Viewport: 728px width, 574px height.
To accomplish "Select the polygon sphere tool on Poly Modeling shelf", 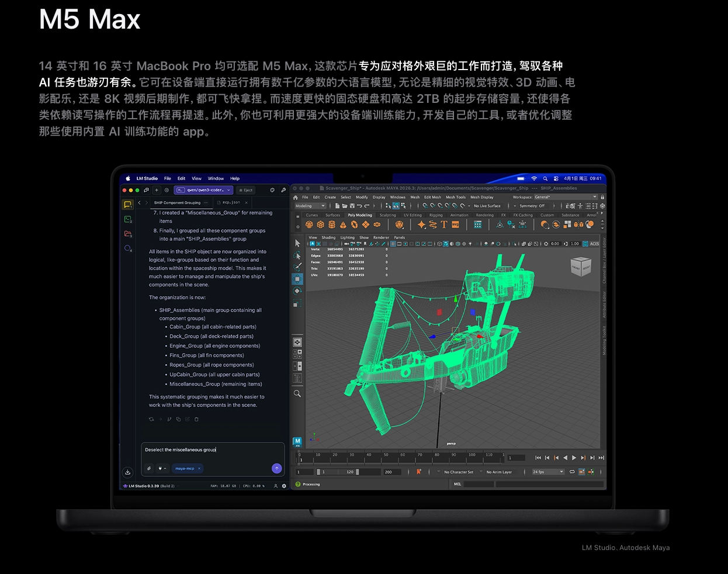I will click(x=309, y=224).
